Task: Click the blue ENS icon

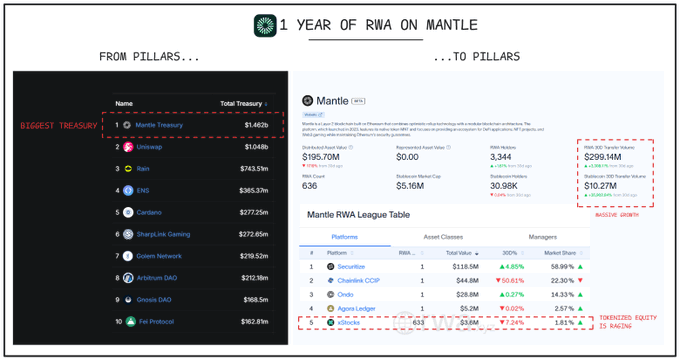Action: coord(128,190)
